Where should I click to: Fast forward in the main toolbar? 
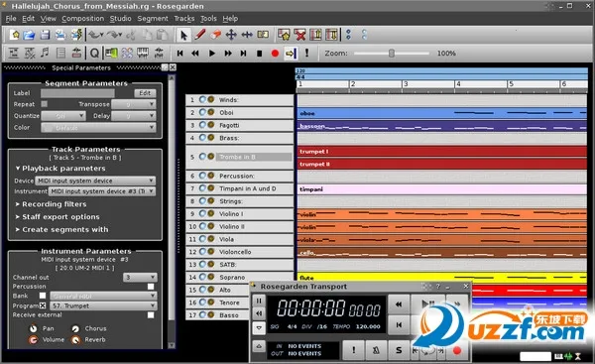228,54
